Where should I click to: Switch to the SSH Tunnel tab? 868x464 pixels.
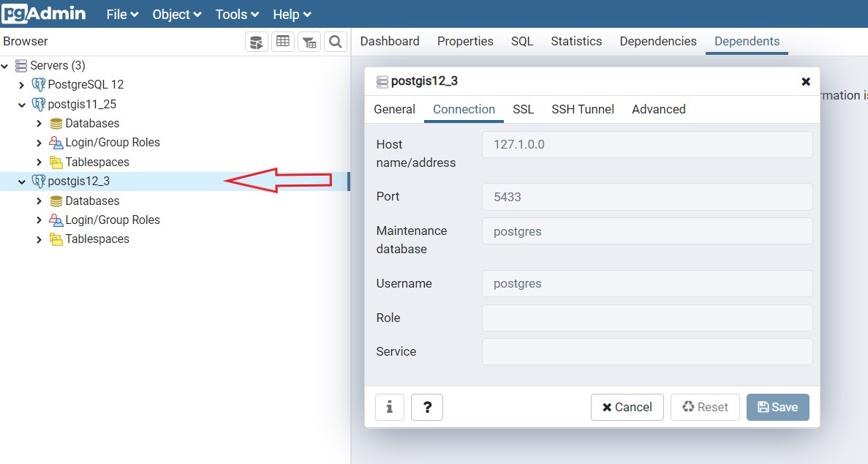click(x=583, y=109)
